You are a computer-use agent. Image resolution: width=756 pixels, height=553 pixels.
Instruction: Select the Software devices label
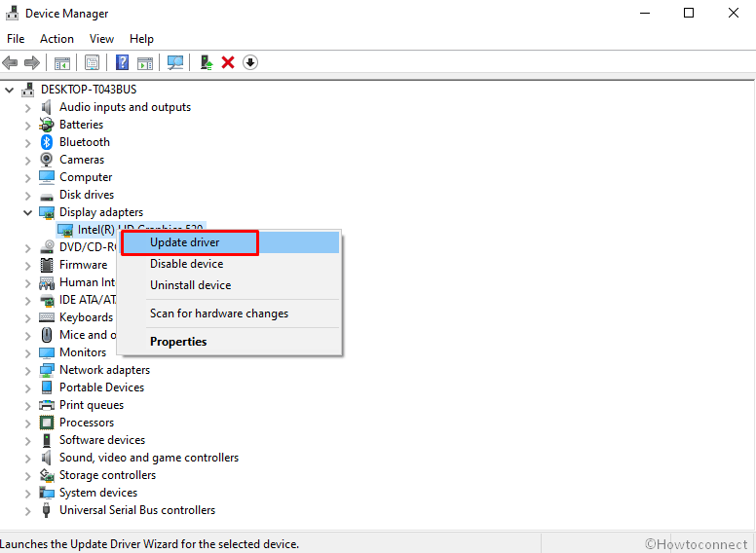[x=102, y=440]
